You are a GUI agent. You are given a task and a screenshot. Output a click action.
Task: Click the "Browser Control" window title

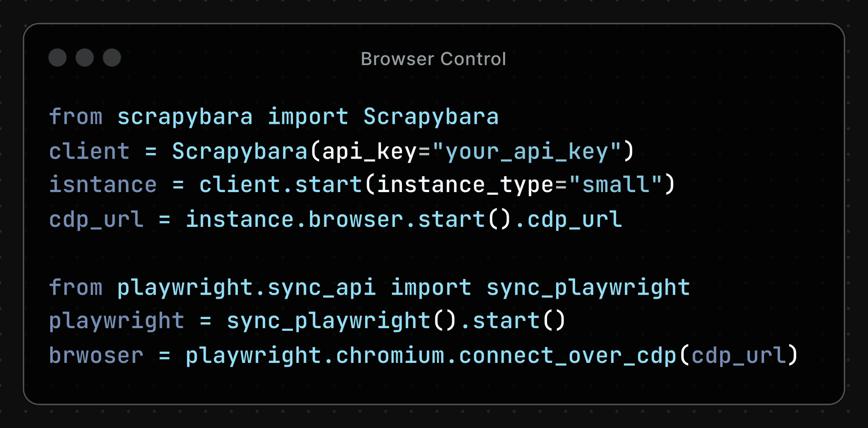coord(433,59)
